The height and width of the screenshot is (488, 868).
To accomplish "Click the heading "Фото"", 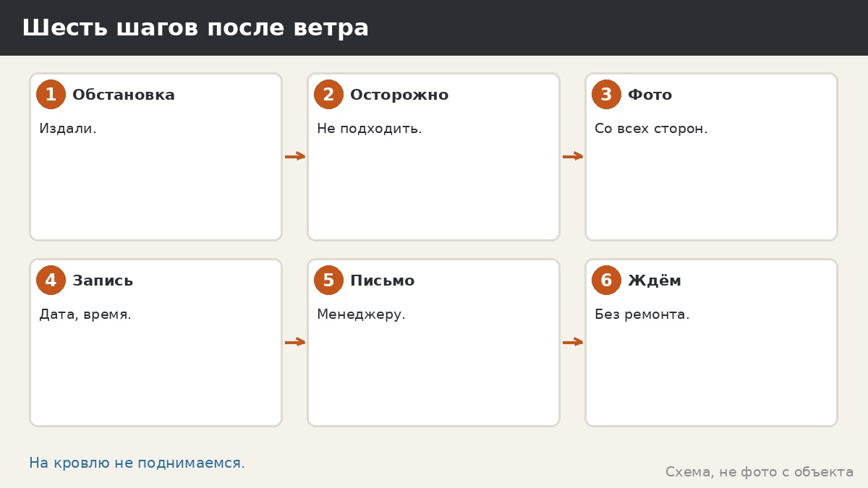I will point(650,95).
